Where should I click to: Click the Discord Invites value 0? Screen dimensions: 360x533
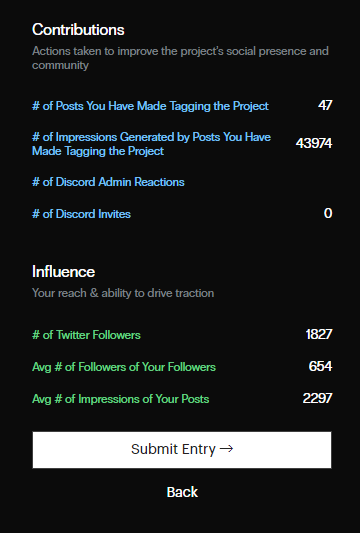point(328,213)
